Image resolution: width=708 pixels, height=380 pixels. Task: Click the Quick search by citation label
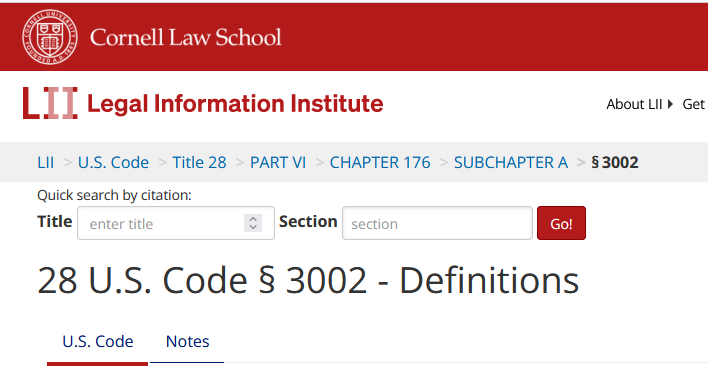pos(114,195)
